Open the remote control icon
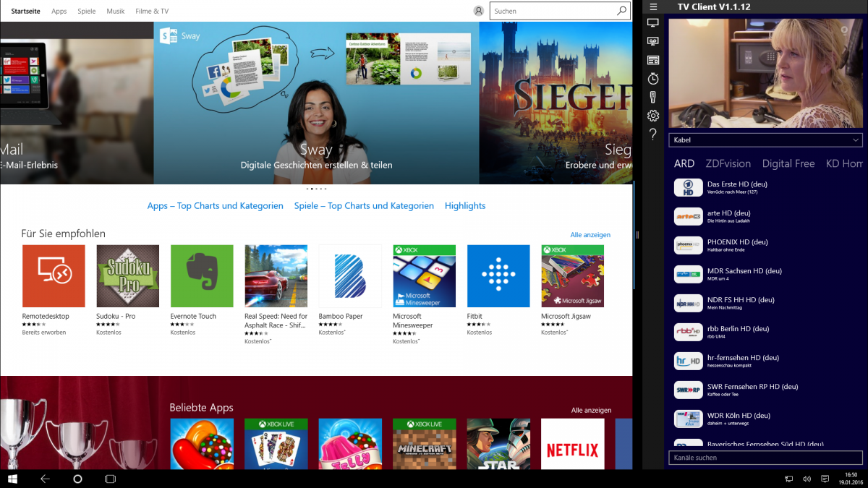868x488 pixels. (x=653, y=97)
